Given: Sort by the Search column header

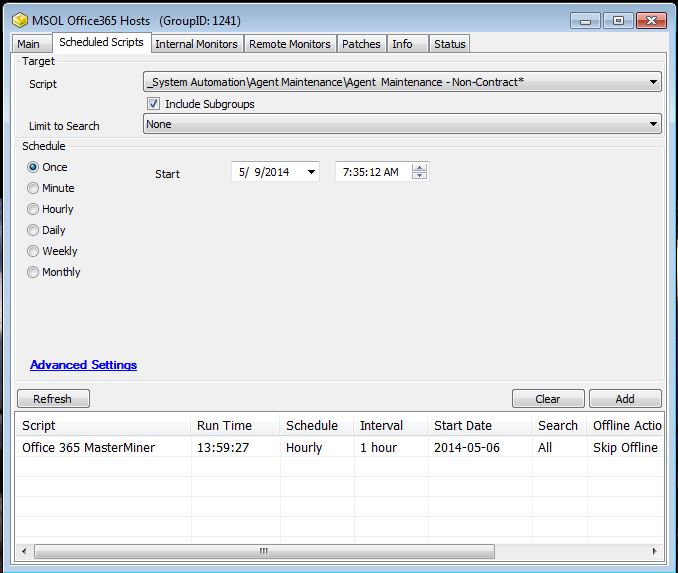Looking at the screenshot, I should (x=560, y=426).
